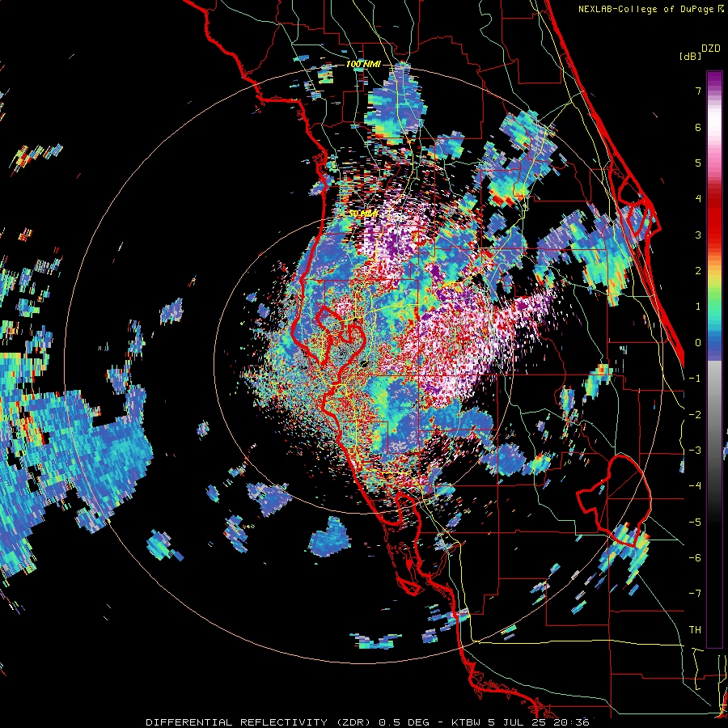Click the 2 dB scale tick label
Image resolution: width=728 pixels, height=728 pixels.
click(698, 271)
